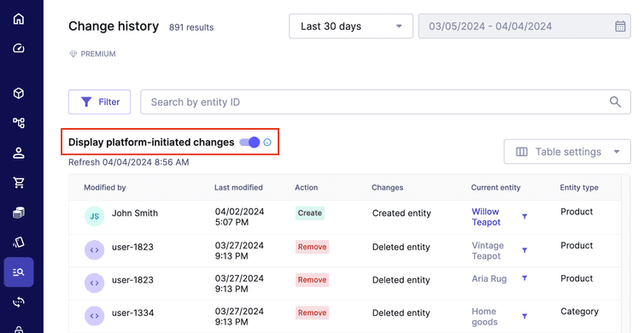Screen dimensions: 644x333
Task: Click the Remove badge in Vintage Teapot row
Action: click(x=312, y=247)
